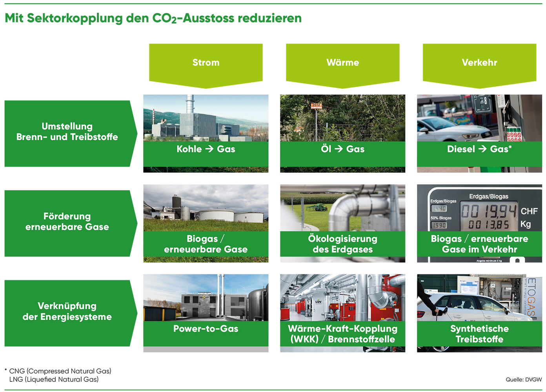
Task: Click the page title about Sektorkopplung
Action: [x=153, y=18]
